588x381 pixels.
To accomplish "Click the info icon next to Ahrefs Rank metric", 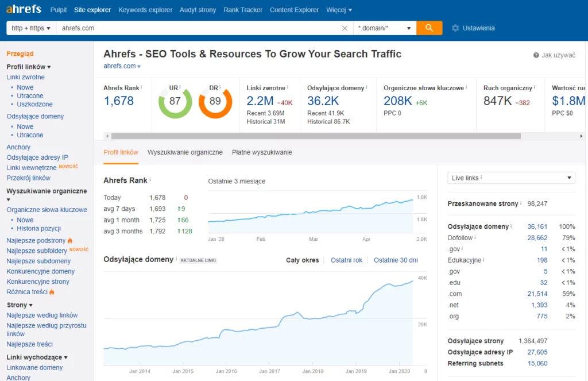I will [141, 87].
